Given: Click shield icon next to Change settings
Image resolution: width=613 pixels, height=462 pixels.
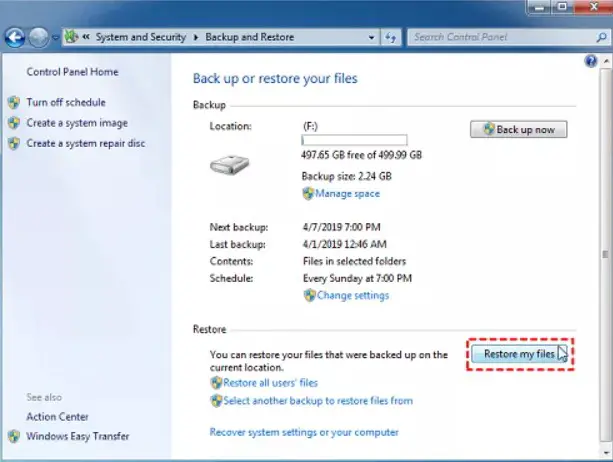Looking at the screenshot, I should [309, 295].
